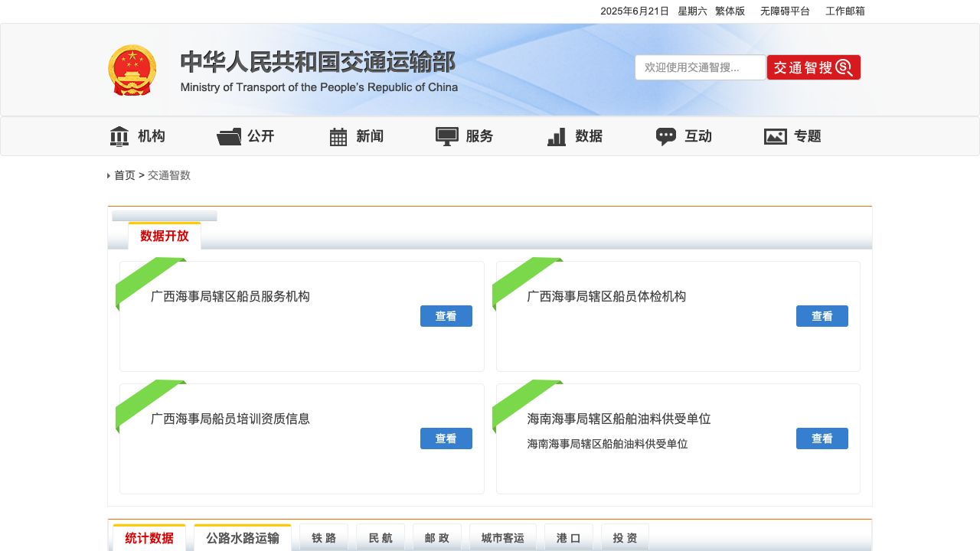980x551 pixels.
Task: Switch to 繁体版 traditional Chinese
Action: pyautogui.click(x=730, y=11)
